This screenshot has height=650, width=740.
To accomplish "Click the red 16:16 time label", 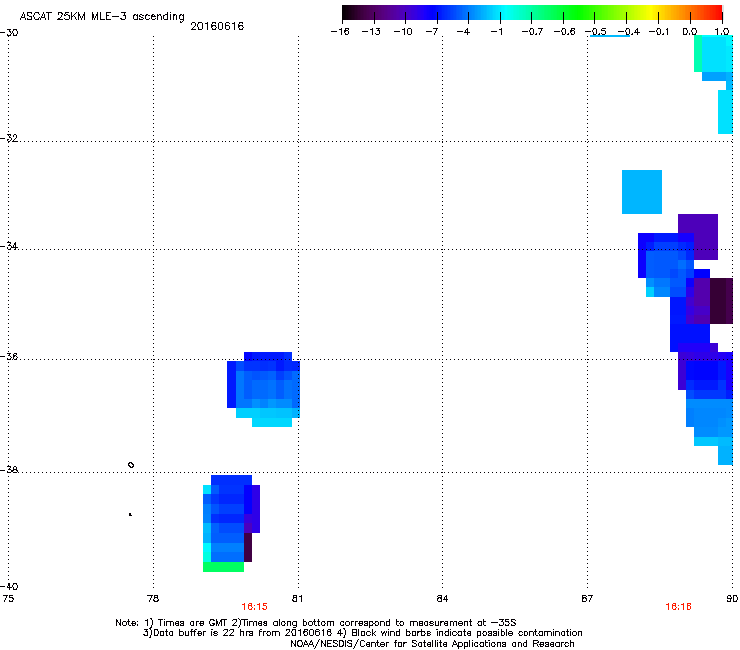I will 678,607.
